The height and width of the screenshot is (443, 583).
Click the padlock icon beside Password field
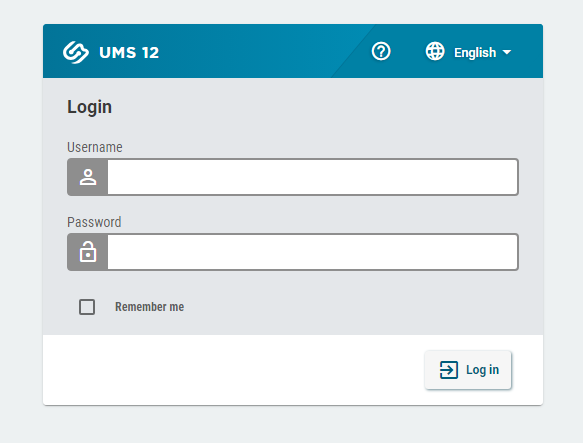coord(88,252)
